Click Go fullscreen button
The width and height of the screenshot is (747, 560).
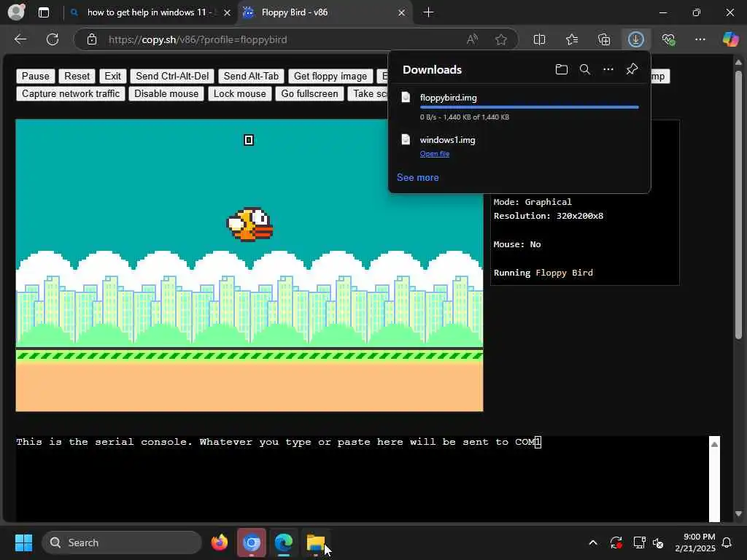point(309,94)
